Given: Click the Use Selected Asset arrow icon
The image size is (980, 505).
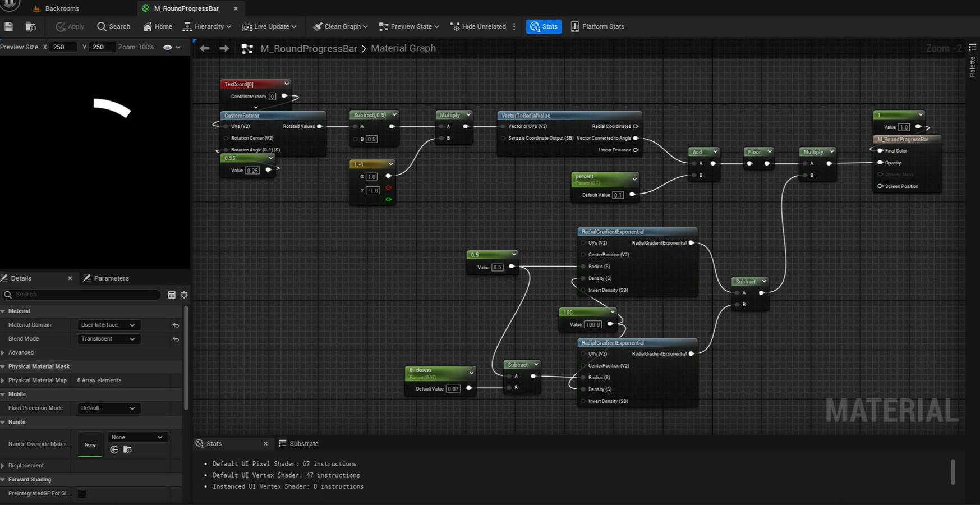Looking at the screenshot, I should tap(114, 449).
